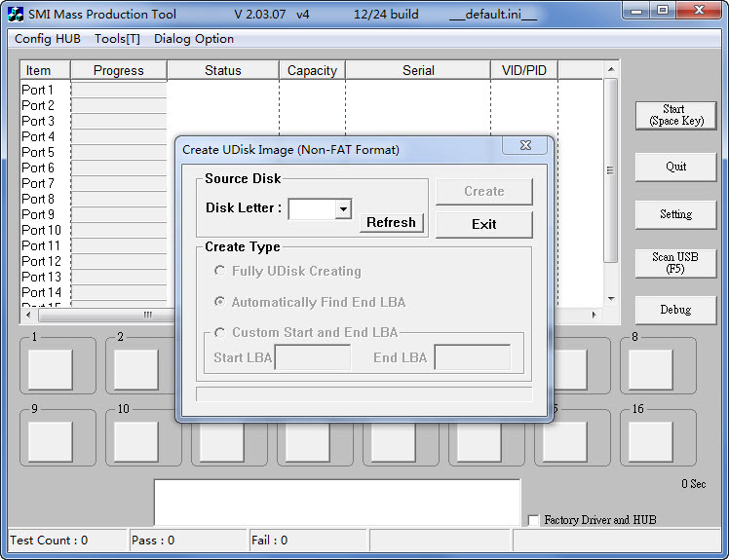Viewport: 729px width, 560px height.
Task: Click the horizontal scroll-right arrow
Action: (x=594, y=315)
